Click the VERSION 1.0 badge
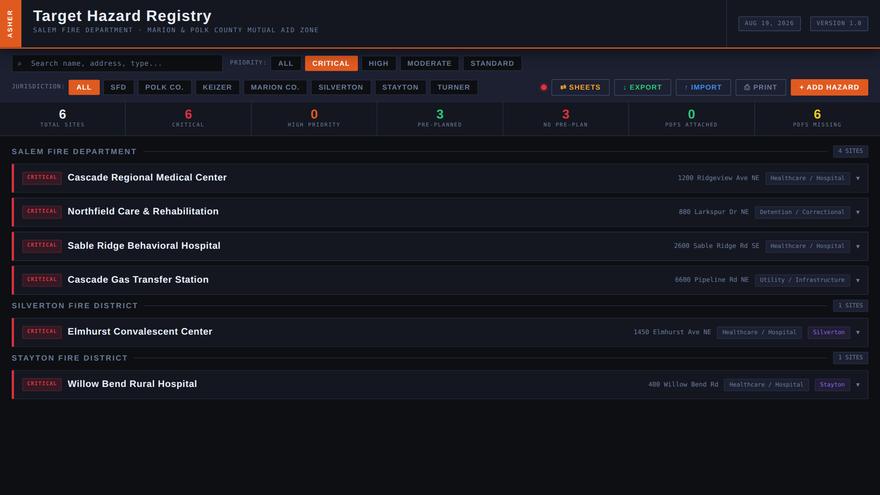This screenshot has height=495, width=880. pos(838,24)
